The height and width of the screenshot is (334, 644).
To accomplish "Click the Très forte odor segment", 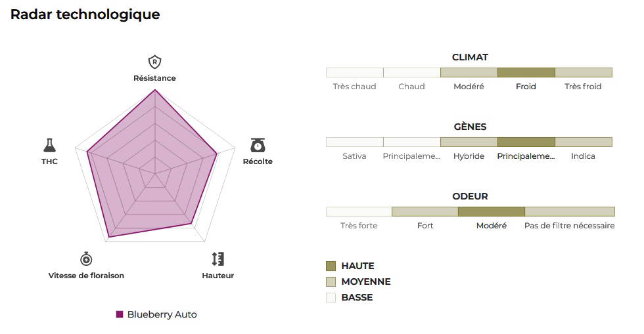I will [x=359, y=211].
